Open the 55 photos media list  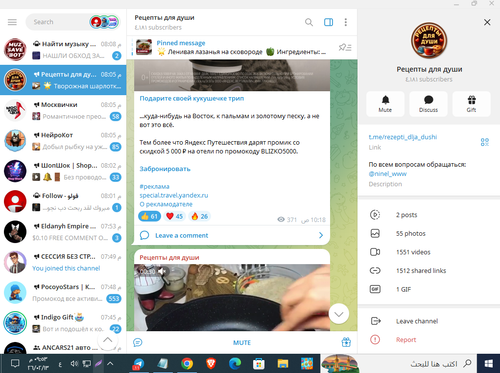coord(429,234)
